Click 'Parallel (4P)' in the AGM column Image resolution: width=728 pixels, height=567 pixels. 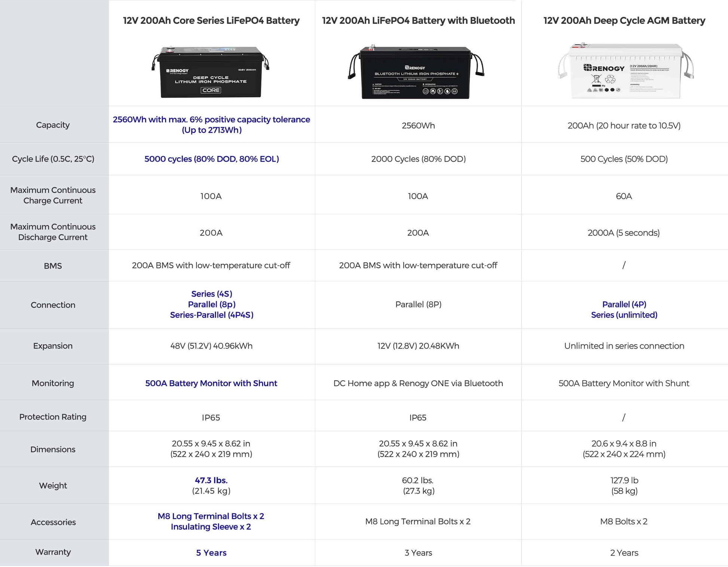[x=624, y=305]
